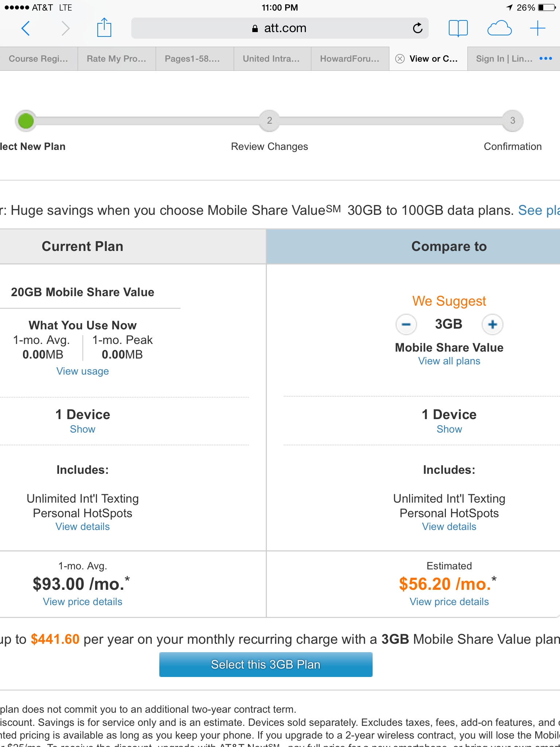Close the View or C... tab

400,59
